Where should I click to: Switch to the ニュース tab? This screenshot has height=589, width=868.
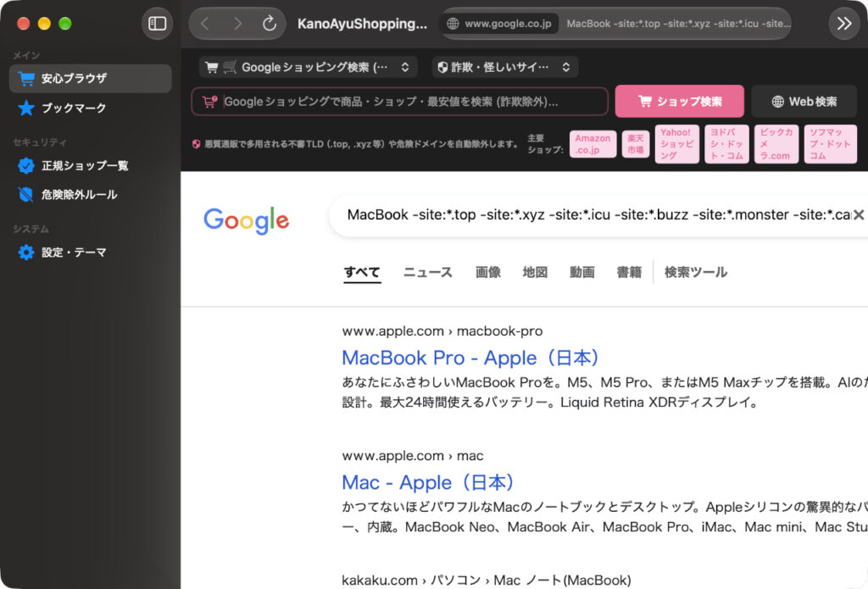(x=428, y=272)
